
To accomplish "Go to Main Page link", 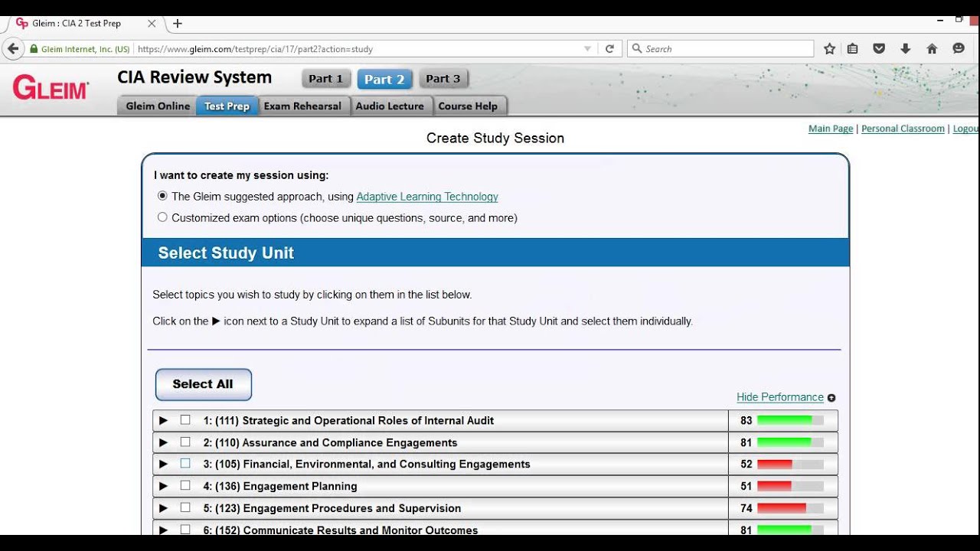I will pos(831,129).
